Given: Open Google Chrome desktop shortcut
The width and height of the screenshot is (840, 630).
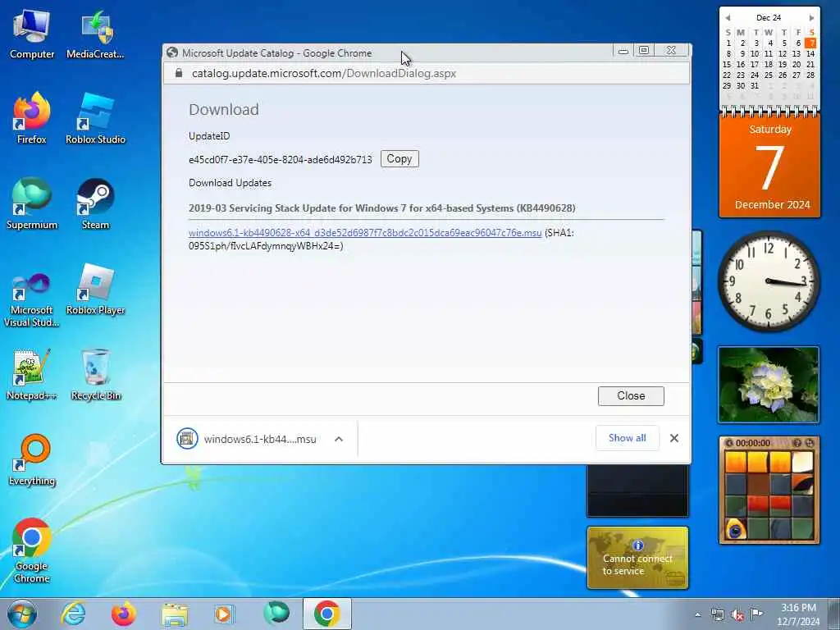Looking at the screenshot, I should tap(32, 550).
